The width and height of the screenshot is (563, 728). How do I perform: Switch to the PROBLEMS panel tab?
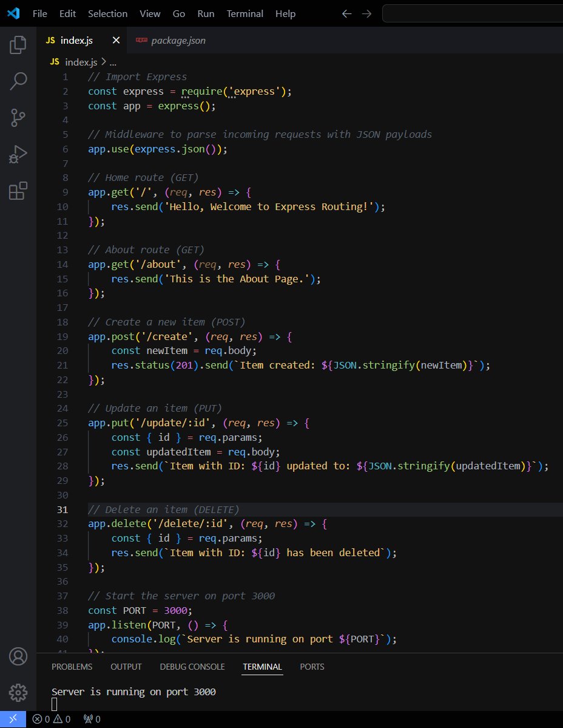point(72,667)
